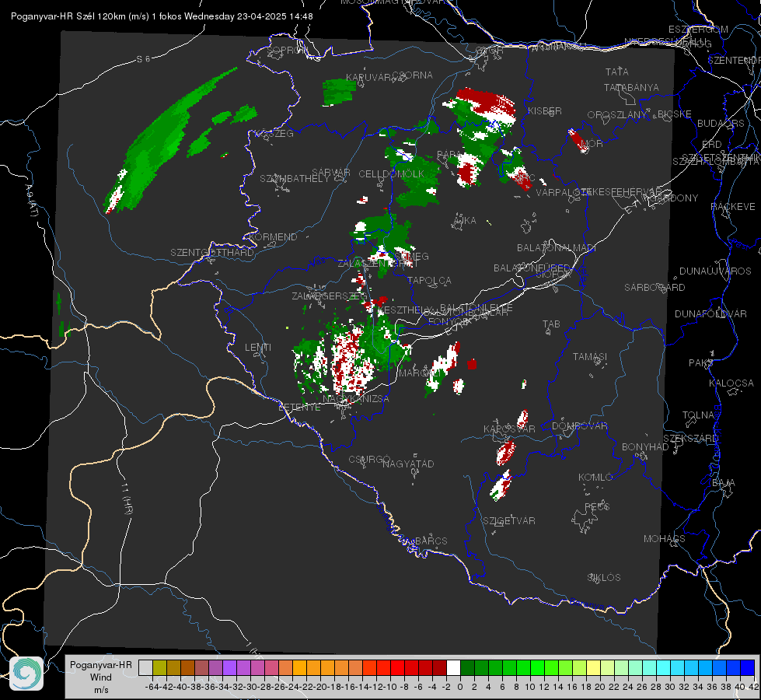Click the BALATONALMADI town label

point(556,248)
